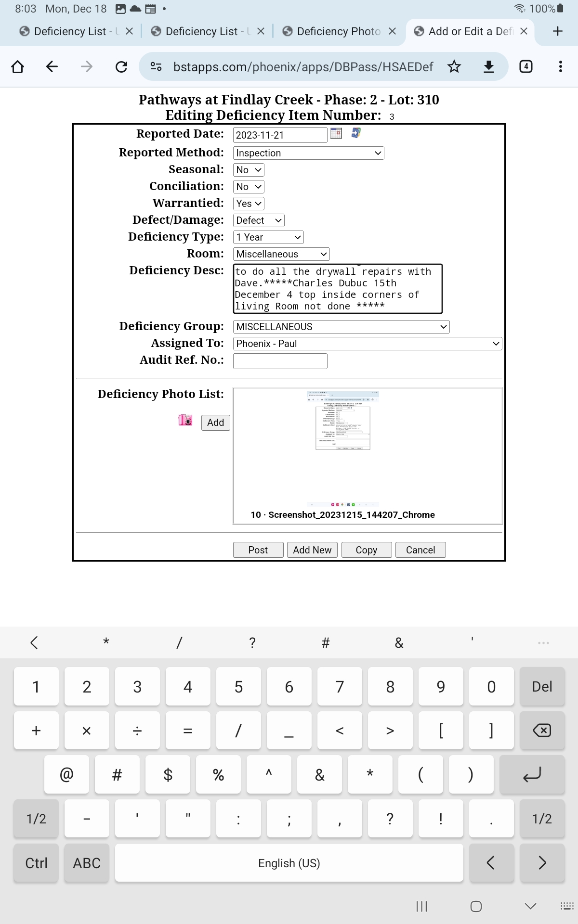This screenshot has height=924, width=578.
Task: Close the second Deficiency List tab
Action: 261,31
